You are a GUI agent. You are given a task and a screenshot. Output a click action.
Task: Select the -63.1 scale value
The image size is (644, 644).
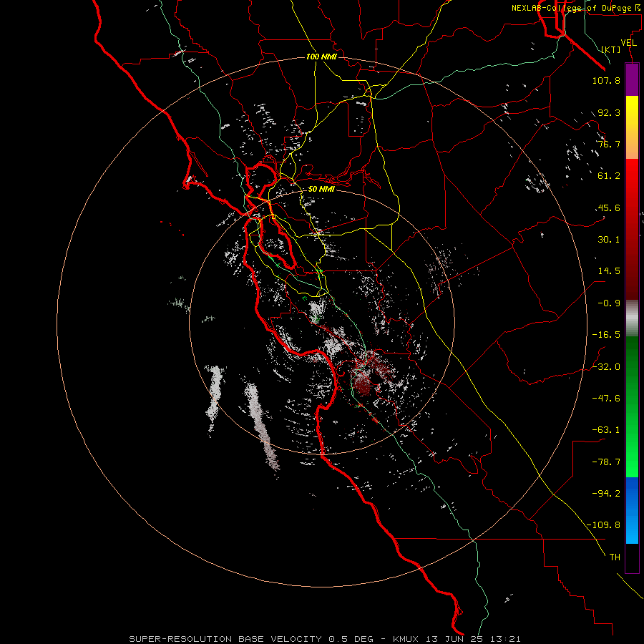pyautogui.click(x=606, y=430)
